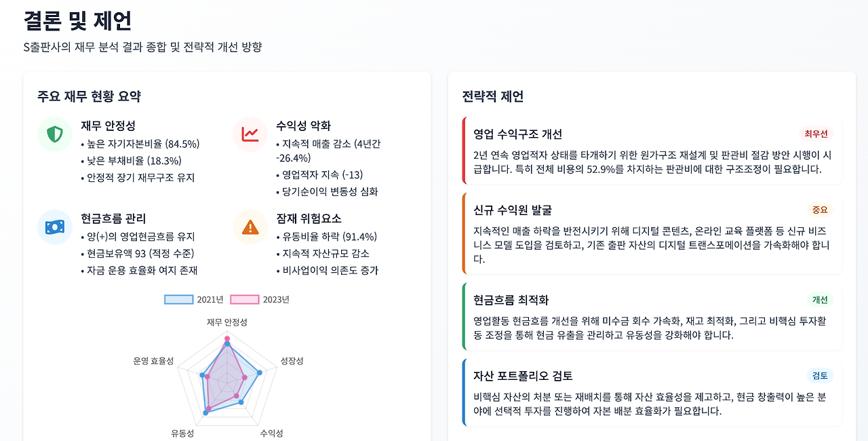Click the 검토 badge on 자산 포트폴리오 검토
Image resolution: width=868 pixels, height=441 pixels.
820,376
